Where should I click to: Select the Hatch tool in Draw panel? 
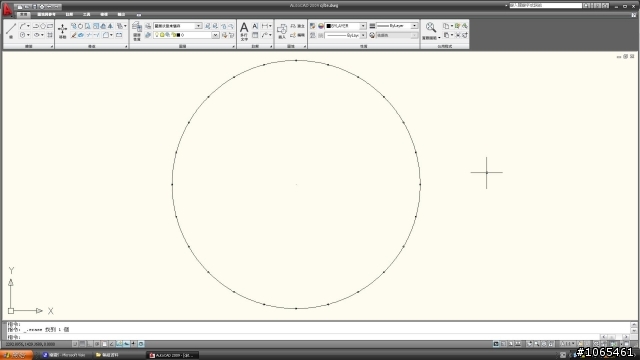pyautogui.click(x=50, y=35)
